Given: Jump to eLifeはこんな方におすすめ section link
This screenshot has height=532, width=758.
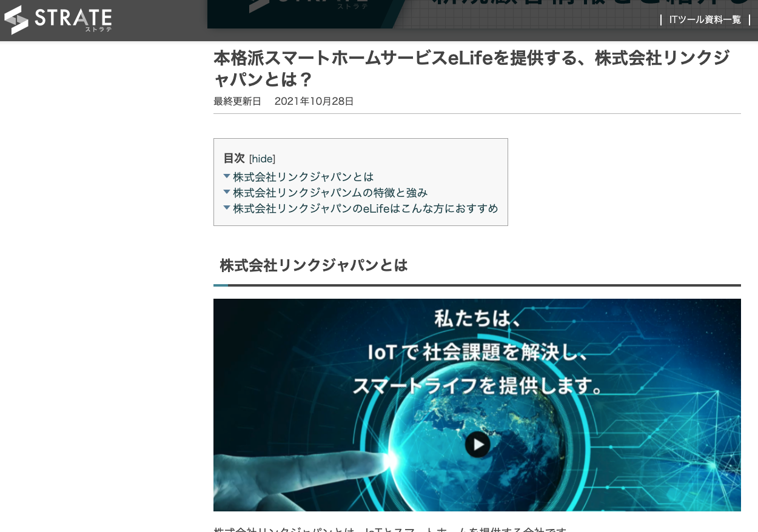Looking at the screenshot, I should [366, 208].
